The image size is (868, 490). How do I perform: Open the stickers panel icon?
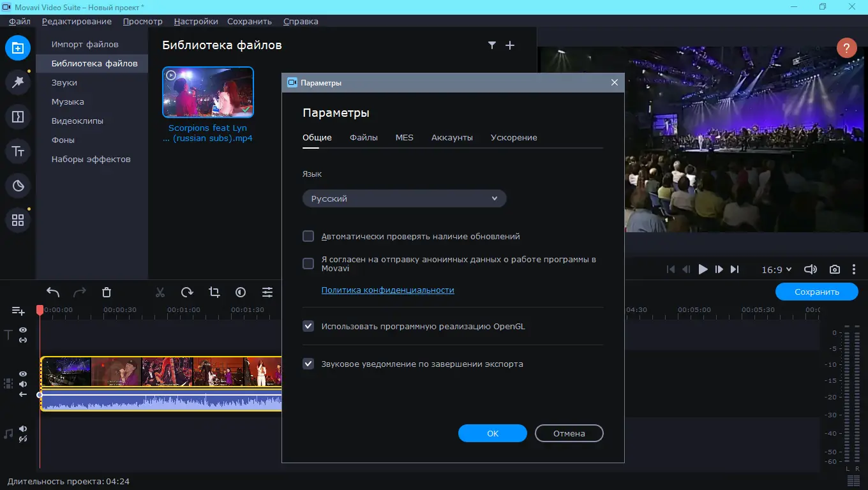(18, 186)
